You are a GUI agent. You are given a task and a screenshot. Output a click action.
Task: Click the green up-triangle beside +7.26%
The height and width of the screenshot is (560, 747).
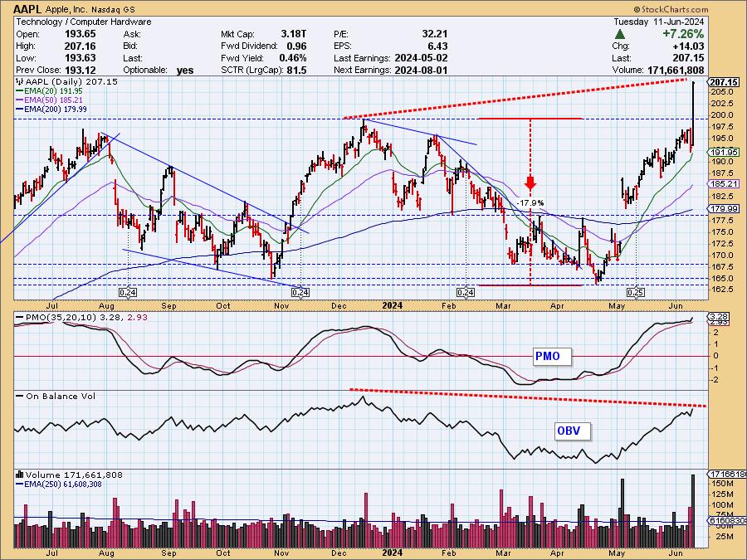pos(620,34)
